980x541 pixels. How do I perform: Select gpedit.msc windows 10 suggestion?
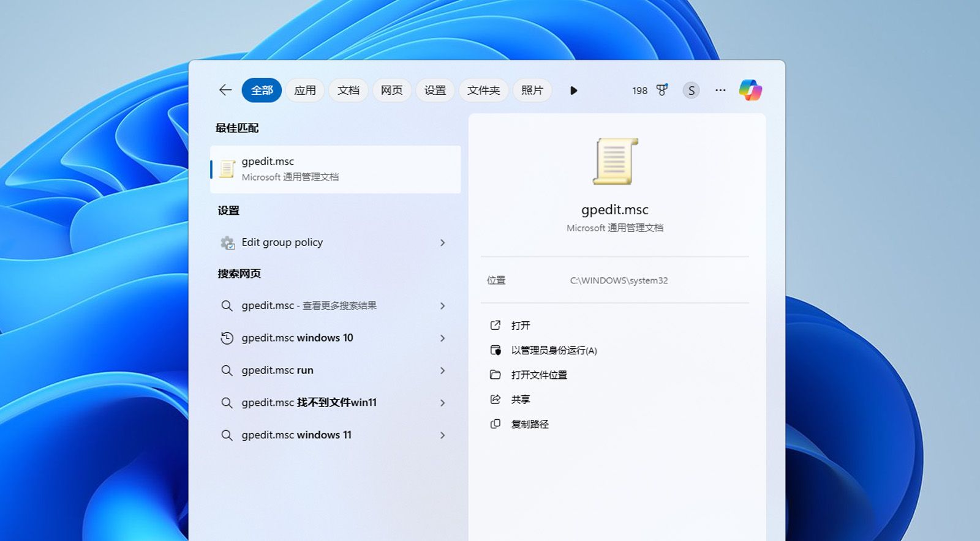point(335,338)
